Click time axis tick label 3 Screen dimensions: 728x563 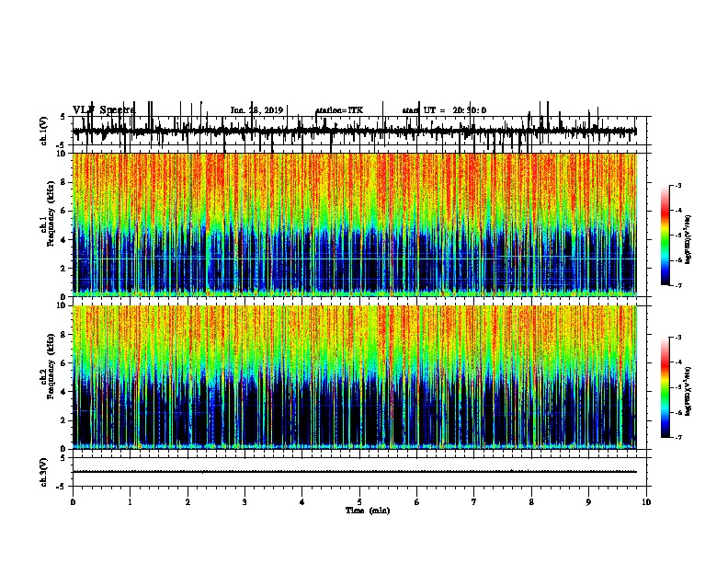pyautogui.click(x=245, y=502)
